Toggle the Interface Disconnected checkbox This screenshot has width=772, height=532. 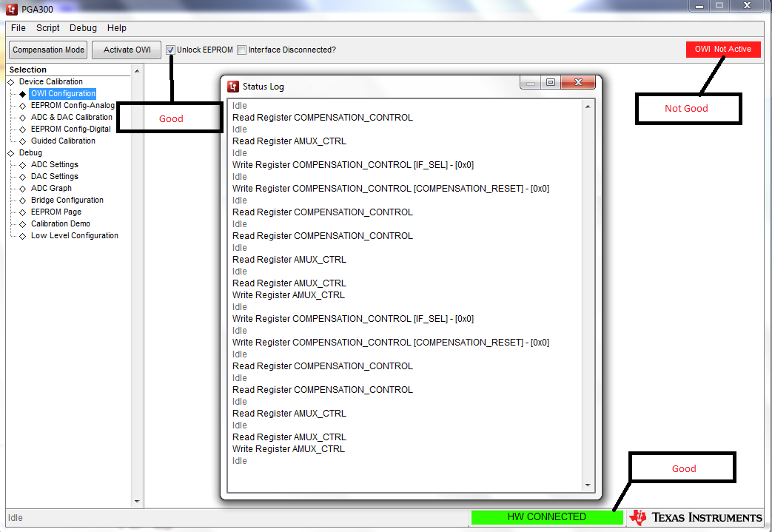coord(242,50)
